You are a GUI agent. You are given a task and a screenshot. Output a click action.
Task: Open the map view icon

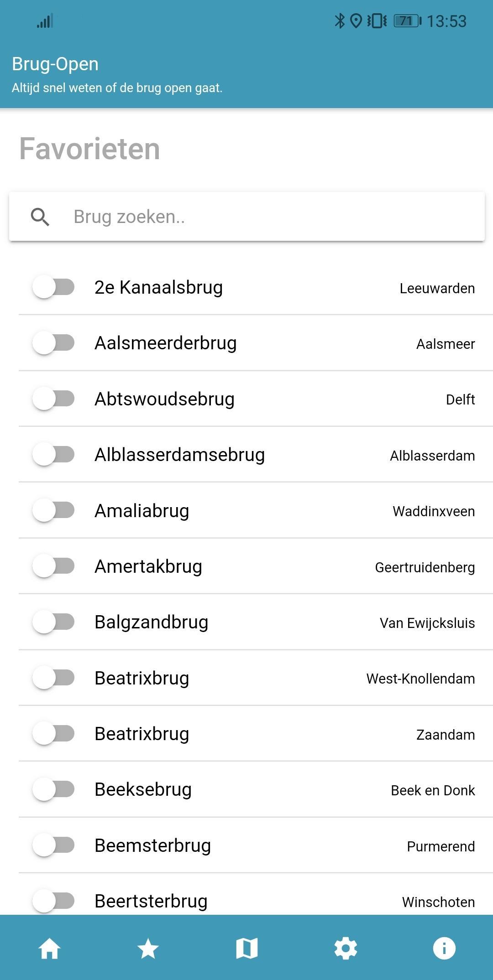(x=247, y=949)
